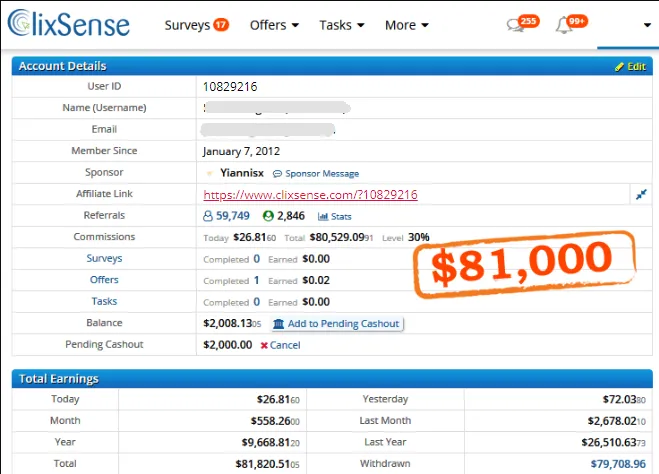Click the 2,846 active referrals number

click(291, 216)
